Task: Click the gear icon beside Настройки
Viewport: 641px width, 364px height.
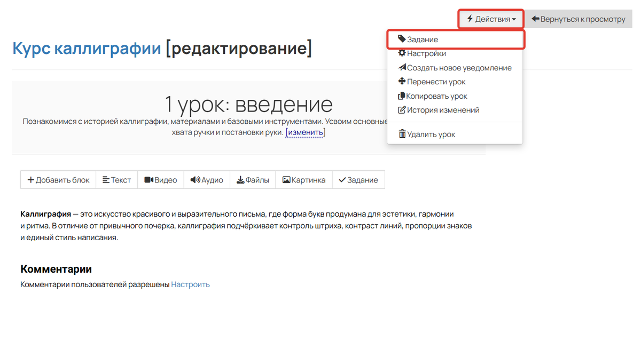Action: pyautogui.click(x=402, y=53)
